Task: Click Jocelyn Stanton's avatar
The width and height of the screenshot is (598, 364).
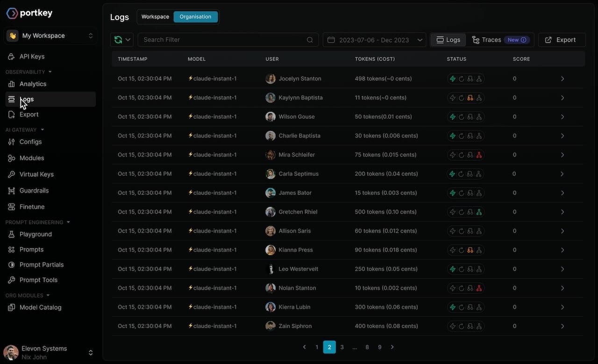Action: point(271,79)
